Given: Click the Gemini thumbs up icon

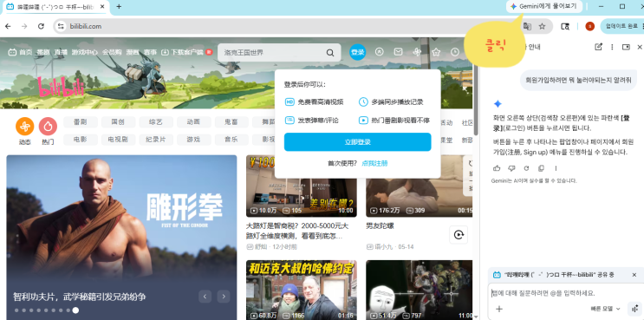Looking at the screenshot, I should point(497,168).
